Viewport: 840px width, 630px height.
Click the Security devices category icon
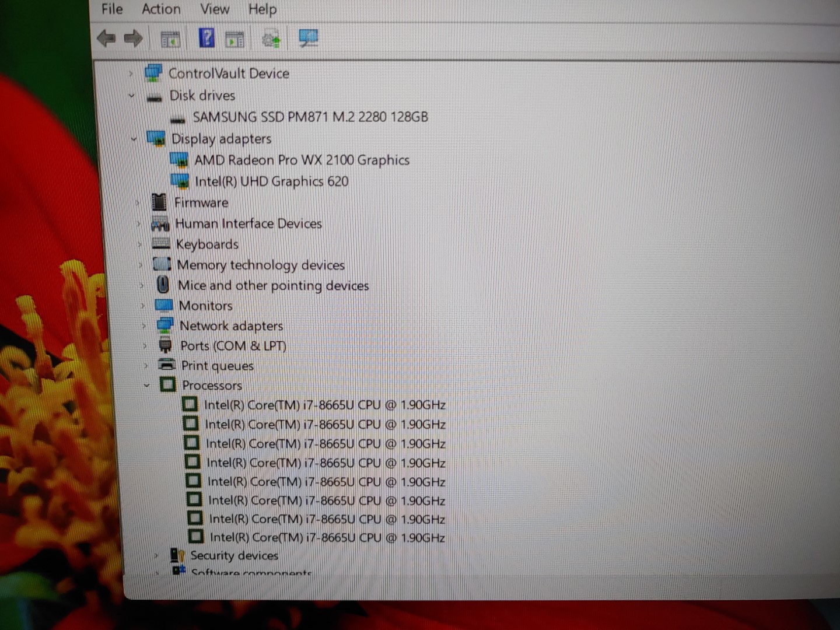point(177,555)
